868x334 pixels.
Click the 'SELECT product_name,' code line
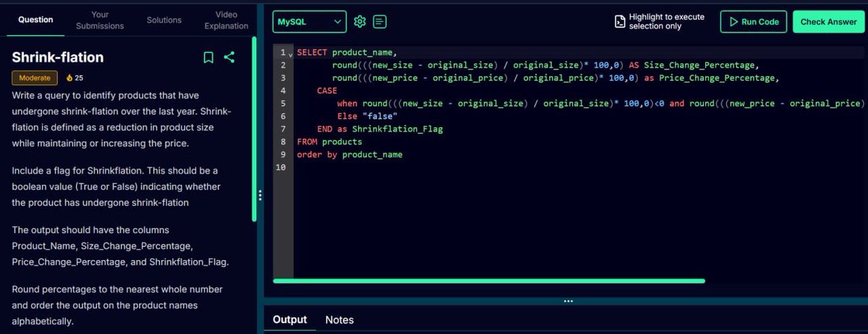coord(347,53)
